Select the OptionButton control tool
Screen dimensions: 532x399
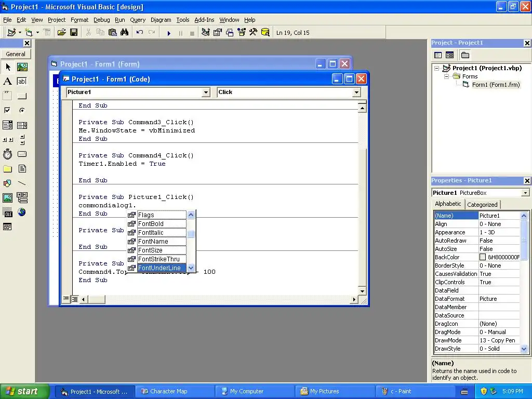point(22,110)
